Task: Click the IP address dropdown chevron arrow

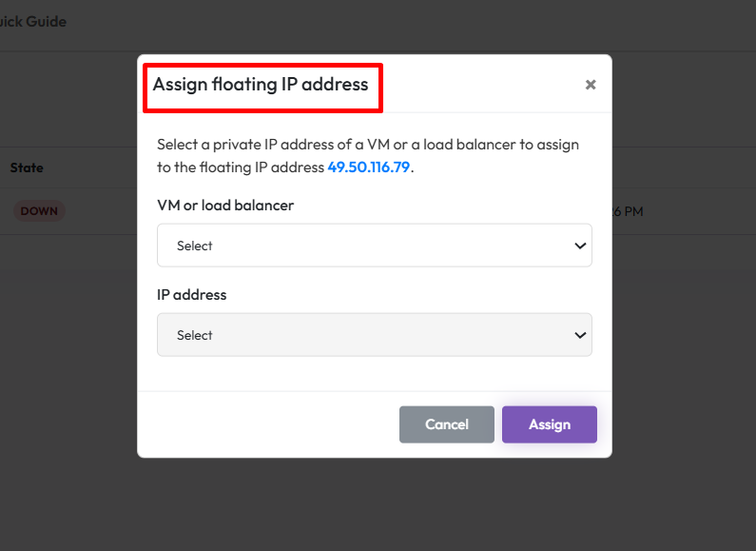Action: coord(580,335)
